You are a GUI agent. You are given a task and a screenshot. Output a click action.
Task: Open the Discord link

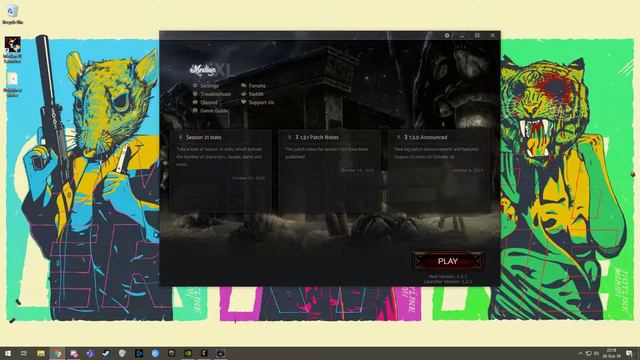tap(209, 102)
